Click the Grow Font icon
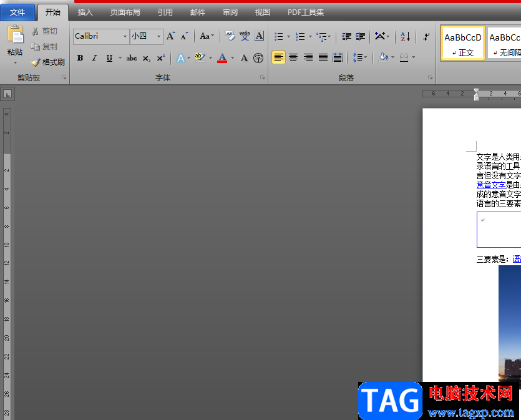Image resolution: width=521 pixels, height=420 pixels. 170,36
